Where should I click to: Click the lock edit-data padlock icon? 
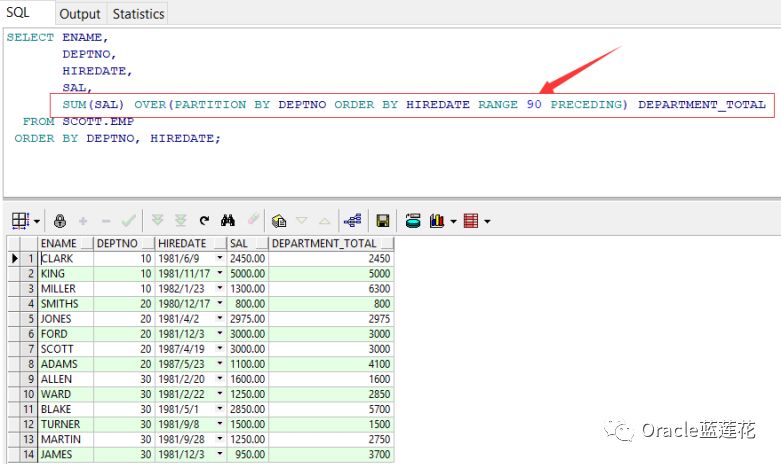pyautogui.click(x=60, y=221)
